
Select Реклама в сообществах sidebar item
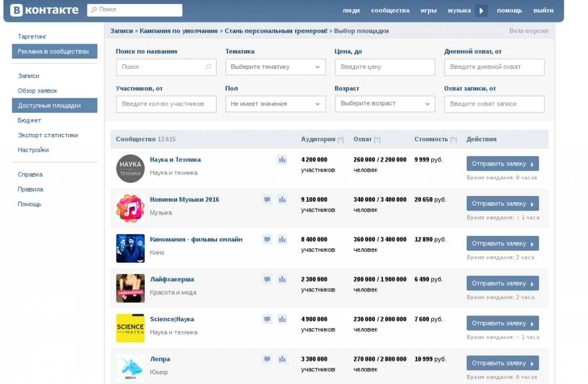pyautogui.click(x=55, y=51)
